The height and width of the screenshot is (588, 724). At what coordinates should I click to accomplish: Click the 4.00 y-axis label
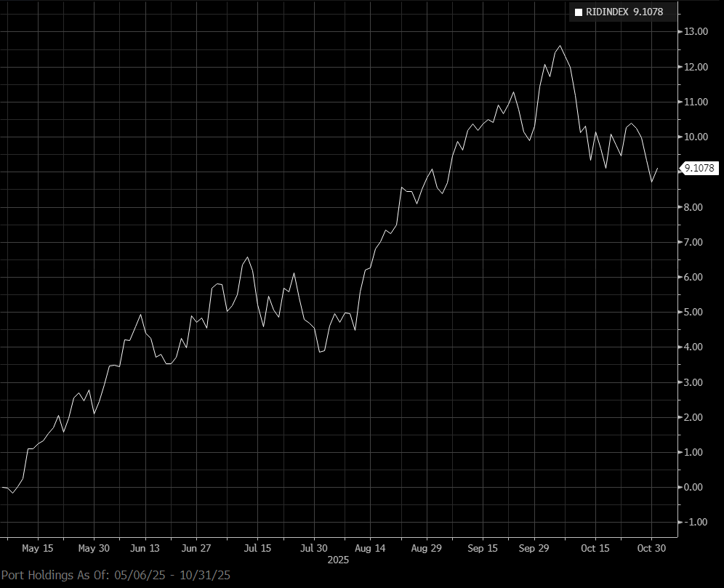click(x=693, y=347)
